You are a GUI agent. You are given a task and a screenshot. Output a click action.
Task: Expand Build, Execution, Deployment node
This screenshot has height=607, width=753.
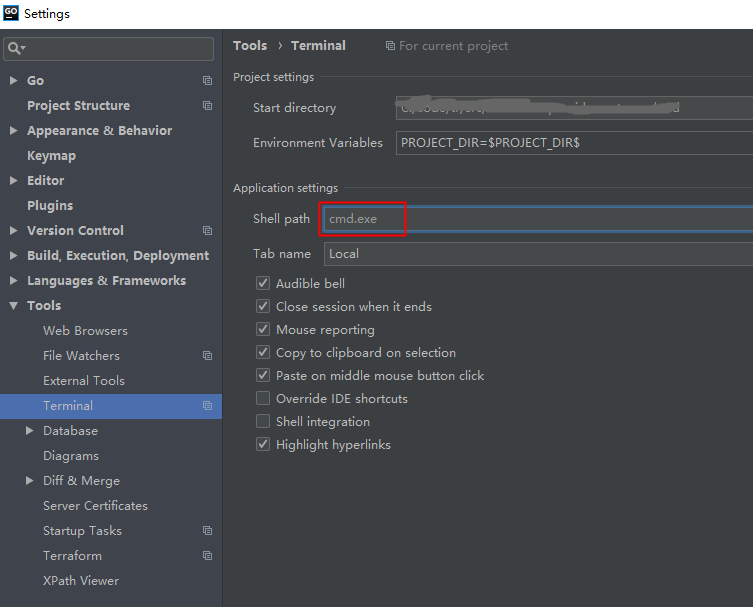click(13, 255)
